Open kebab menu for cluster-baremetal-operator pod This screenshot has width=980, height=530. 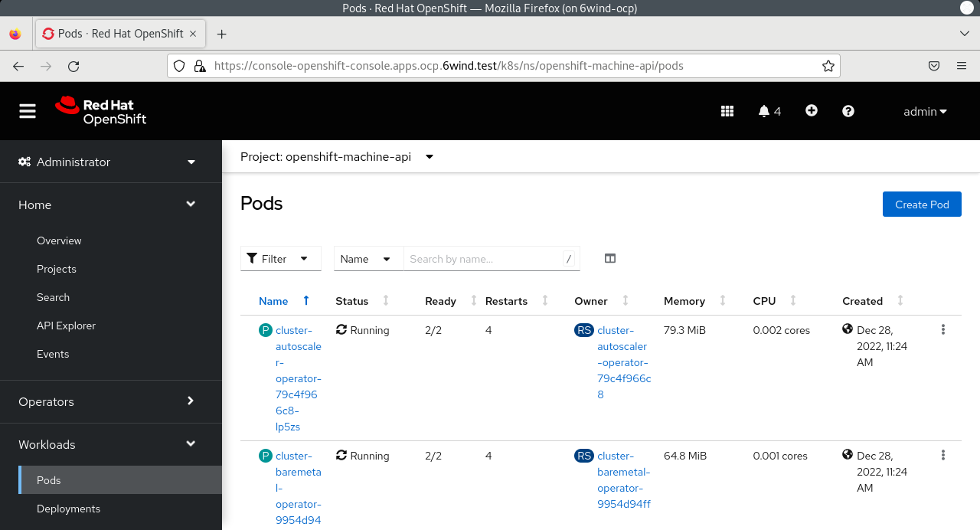pos(943,455)
